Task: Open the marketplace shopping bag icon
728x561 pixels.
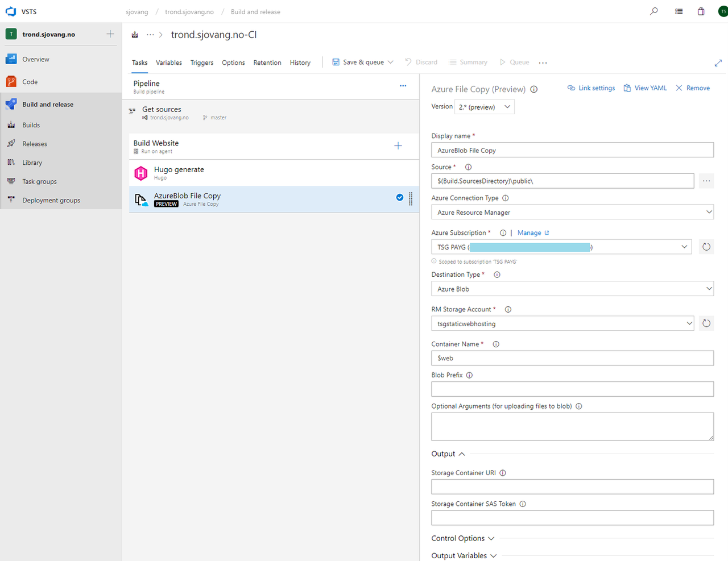Action: [x=701, y=11]
